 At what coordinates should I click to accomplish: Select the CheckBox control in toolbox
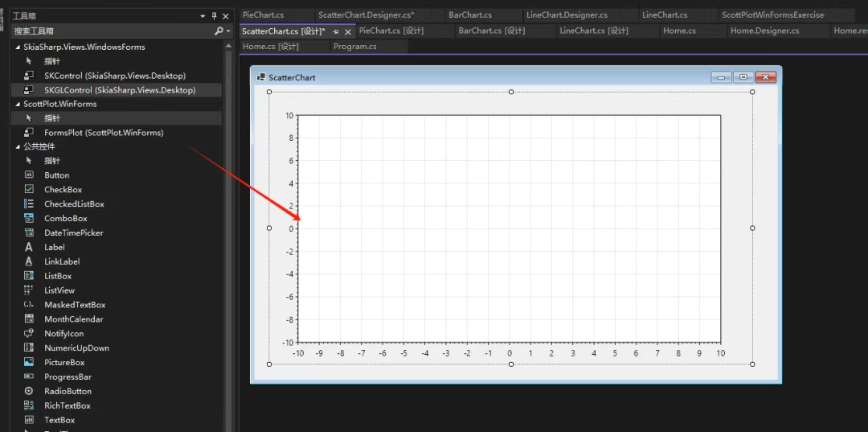point(63,190)
